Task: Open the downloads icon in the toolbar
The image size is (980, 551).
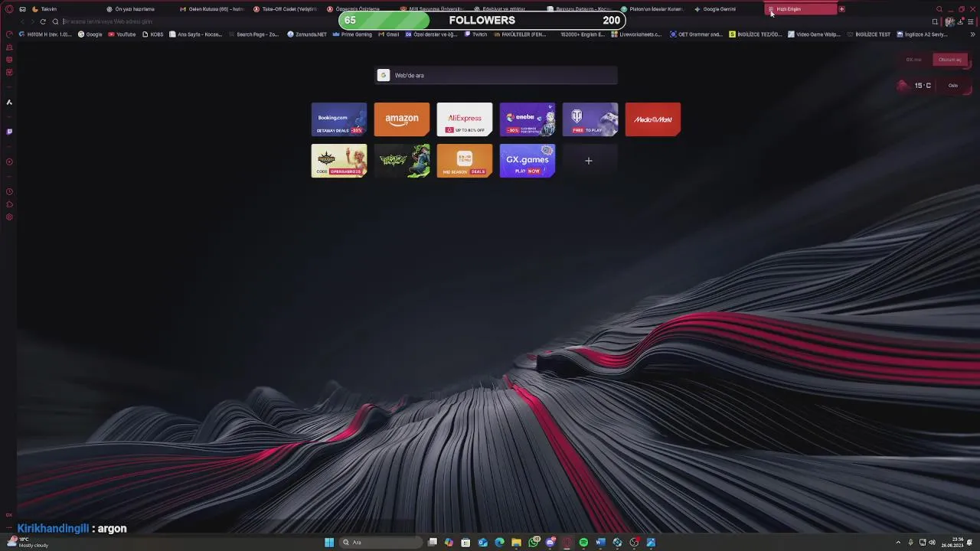Action: (962, 21)
